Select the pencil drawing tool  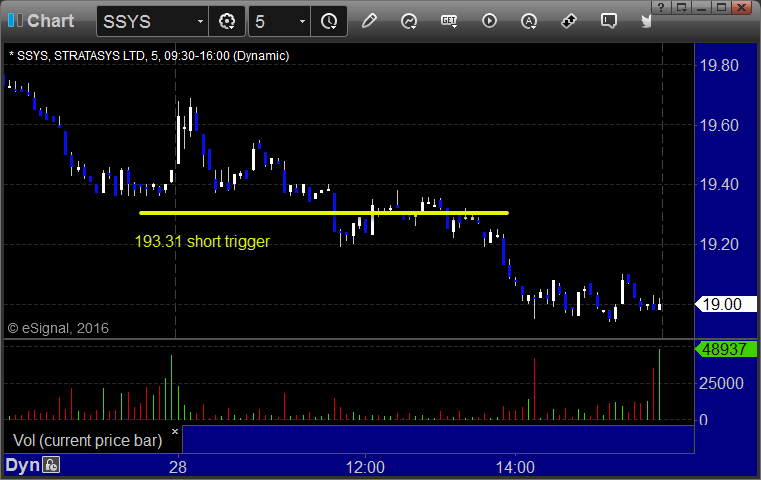[369, 21]
